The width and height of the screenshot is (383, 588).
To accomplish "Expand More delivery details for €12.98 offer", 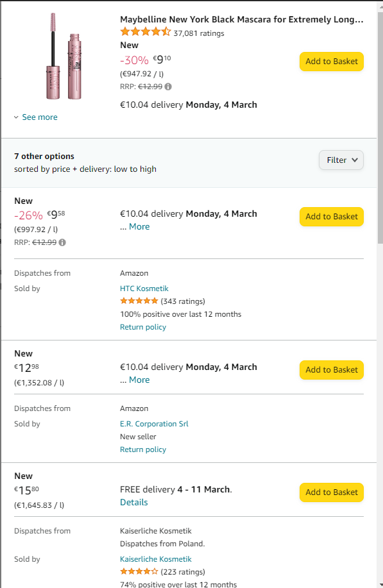I will (x=139, y=380).
